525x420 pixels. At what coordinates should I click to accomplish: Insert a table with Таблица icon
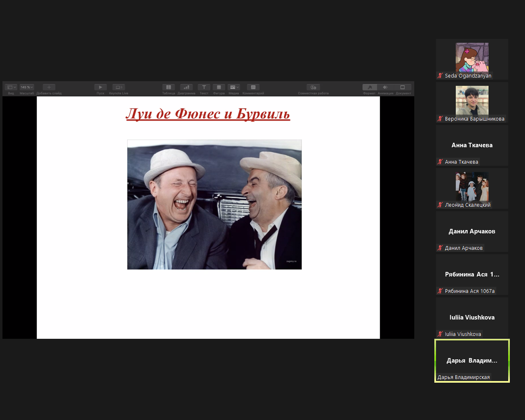pyautogui.click(x=169, y=87)
